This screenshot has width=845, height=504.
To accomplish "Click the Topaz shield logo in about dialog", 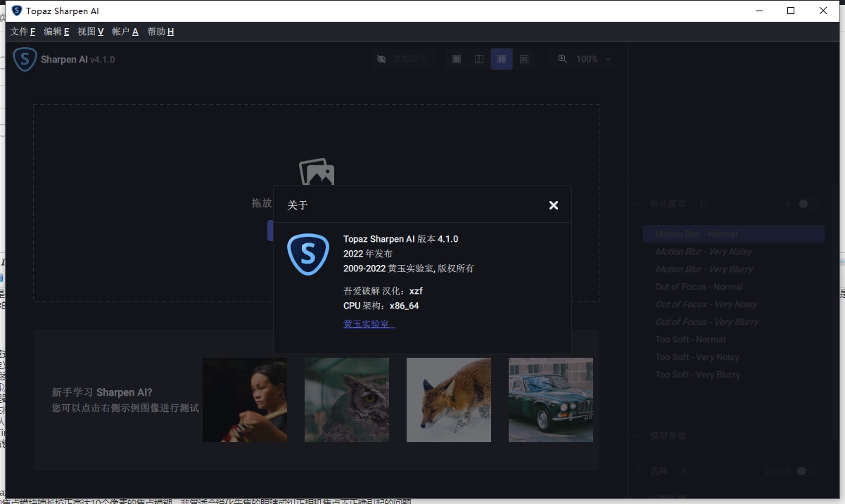I will (x=308, y=254).
